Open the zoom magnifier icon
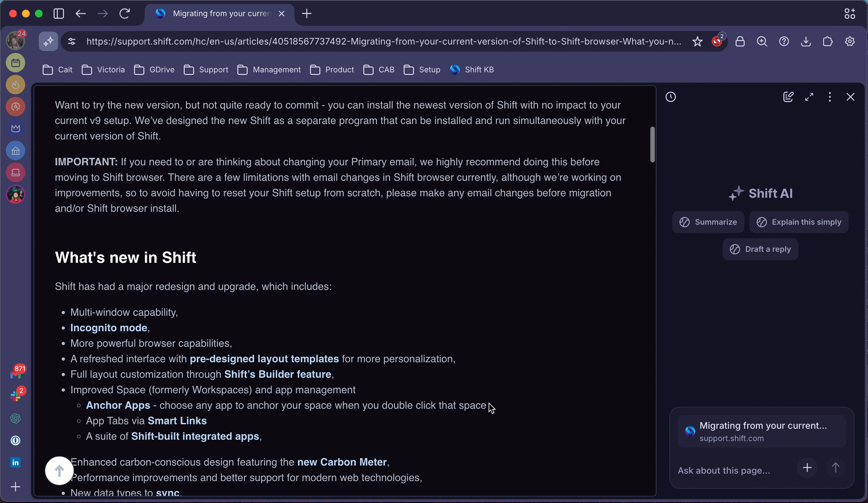 click(762, 42)
